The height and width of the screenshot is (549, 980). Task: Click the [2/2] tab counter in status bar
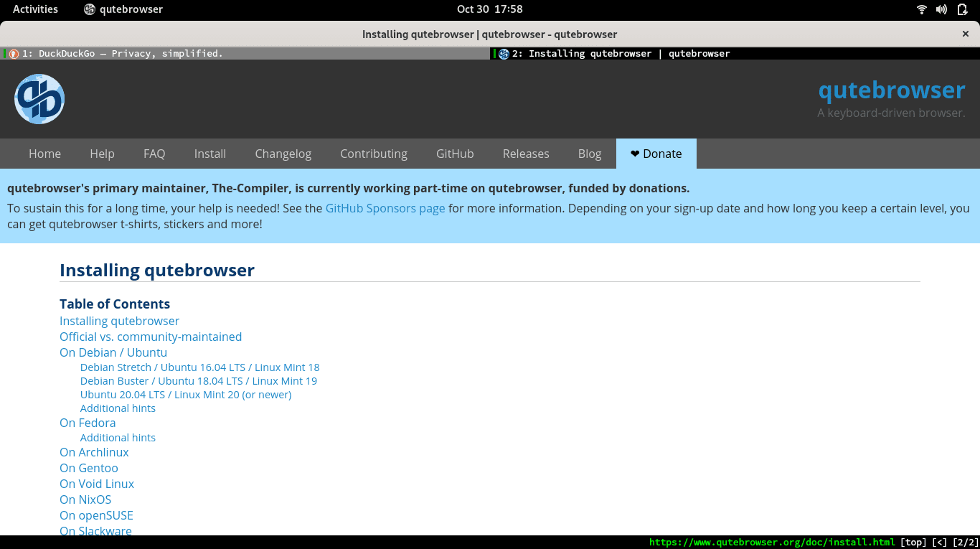click(x=966, y=543)
